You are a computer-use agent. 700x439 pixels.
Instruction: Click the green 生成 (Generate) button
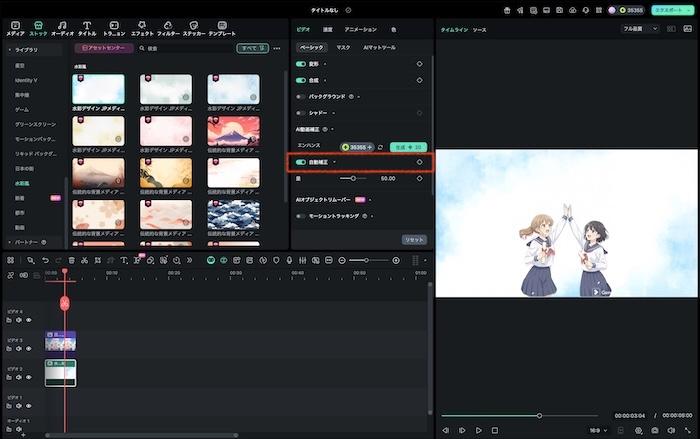408,147
